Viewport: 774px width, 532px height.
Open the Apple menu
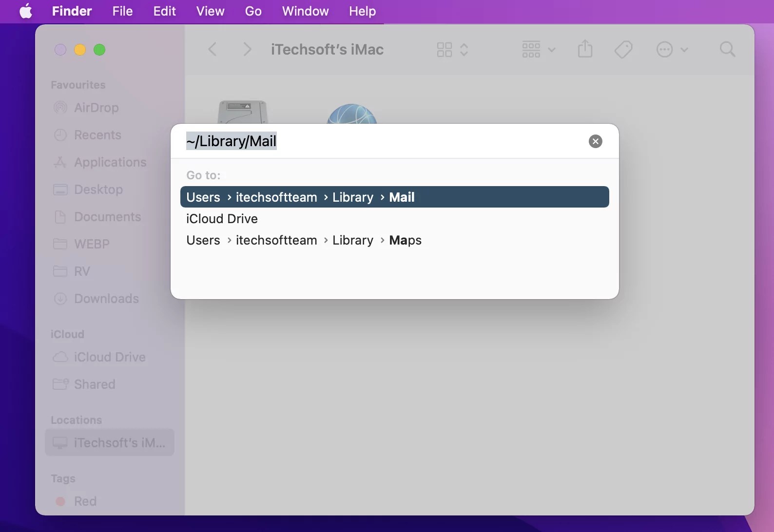(26, 11)
